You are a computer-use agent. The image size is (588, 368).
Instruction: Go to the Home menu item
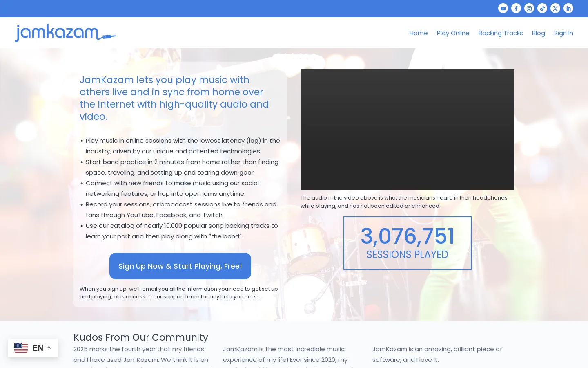click(419, 33)
